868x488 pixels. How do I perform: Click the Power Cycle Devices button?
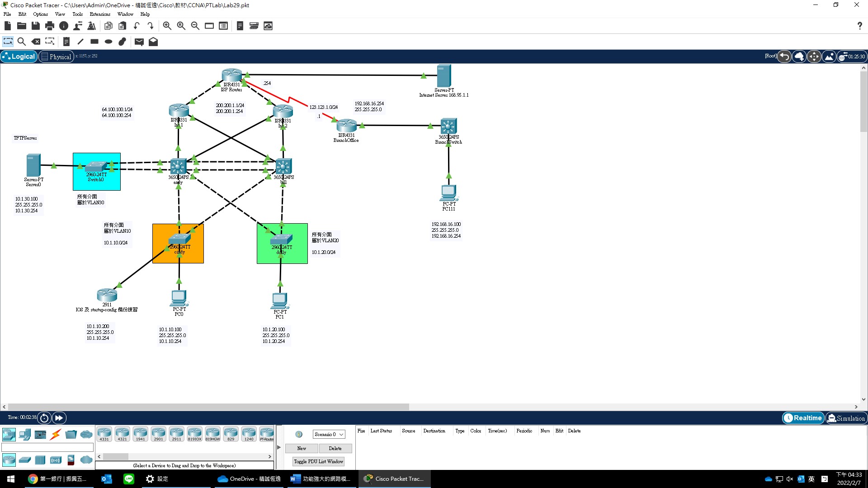44,418
